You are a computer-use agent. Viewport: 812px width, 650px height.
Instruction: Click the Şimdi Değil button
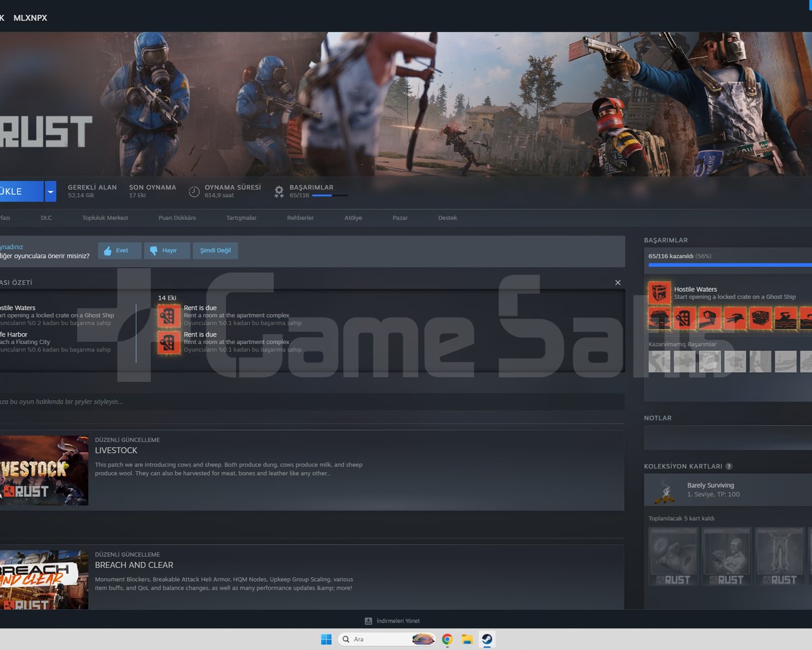215,251
